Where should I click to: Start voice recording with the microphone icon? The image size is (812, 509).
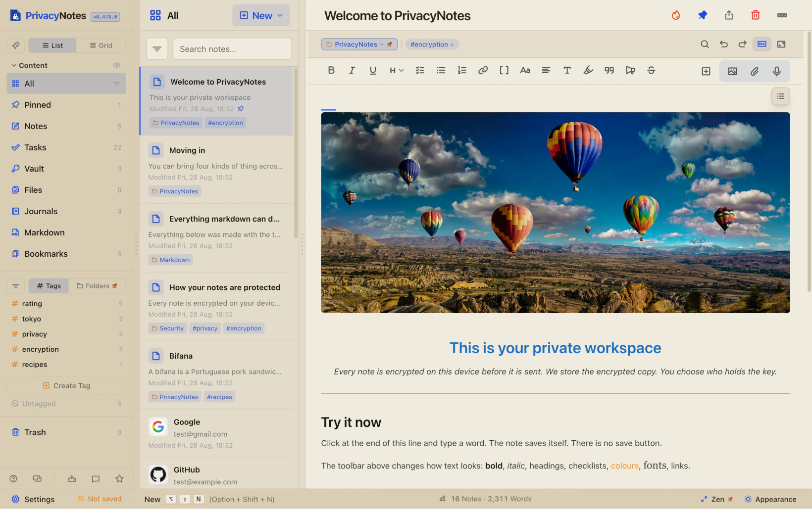click(776, 71)
